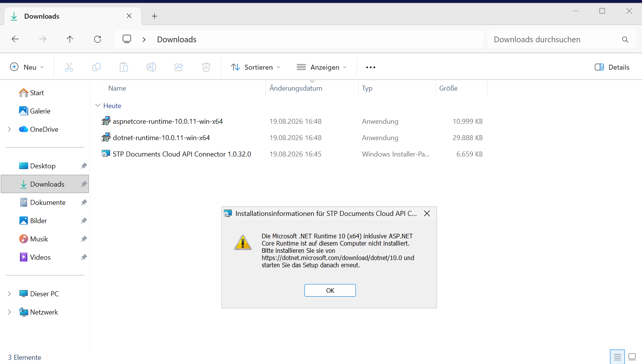Click the Copy icon in toolbar
642x364 pixels.
pyautogui.click(x=96, y=67)
